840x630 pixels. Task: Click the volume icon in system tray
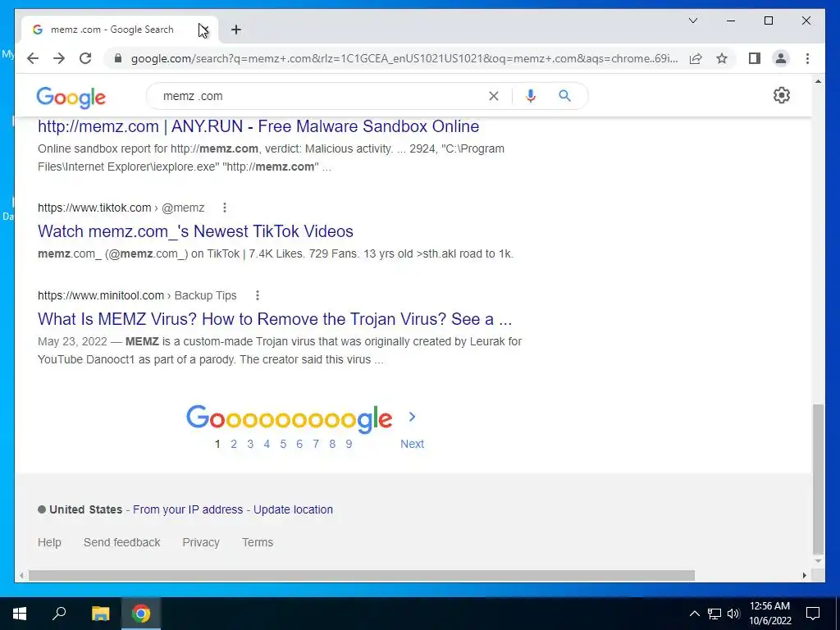pyautogui.click(x=733, y=614)
